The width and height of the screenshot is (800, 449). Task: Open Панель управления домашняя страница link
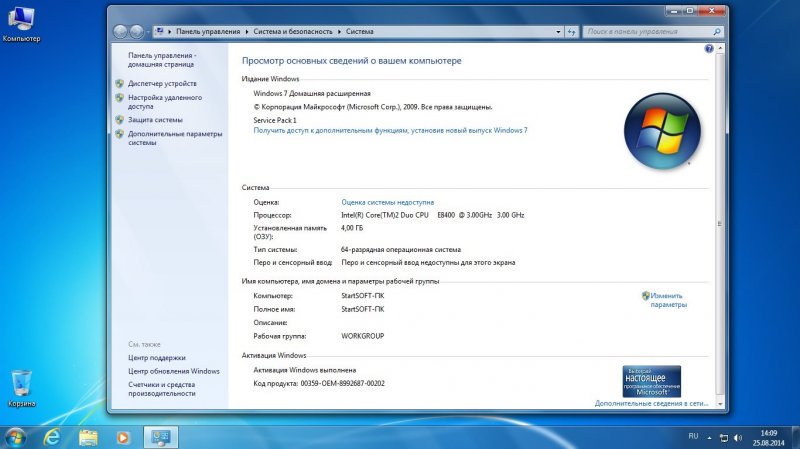(162, 60)
